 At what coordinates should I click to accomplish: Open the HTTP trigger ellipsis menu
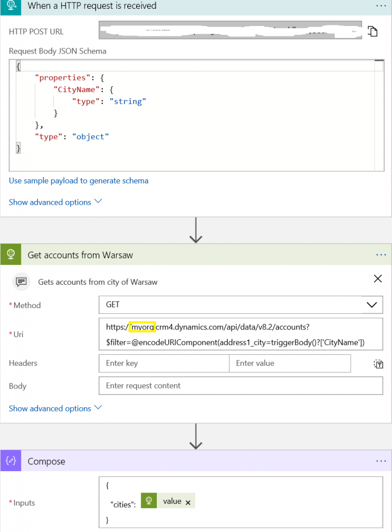click(x=381, y=6)
